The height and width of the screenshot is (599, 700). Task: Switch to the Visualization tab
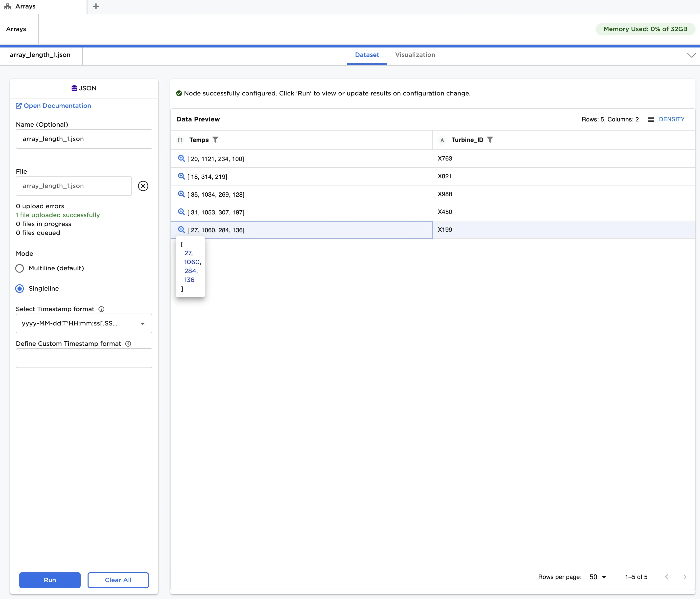(x=415, y=55)
